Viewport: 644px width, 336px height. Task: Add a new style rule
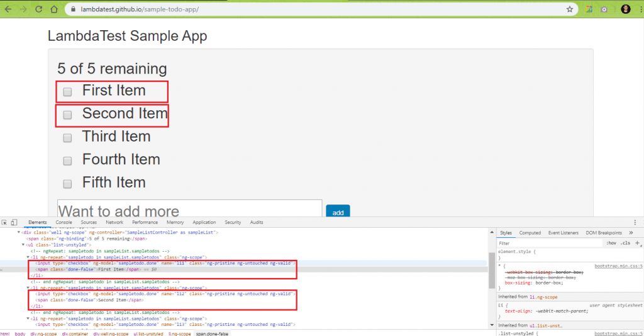(x=638, y=243)
